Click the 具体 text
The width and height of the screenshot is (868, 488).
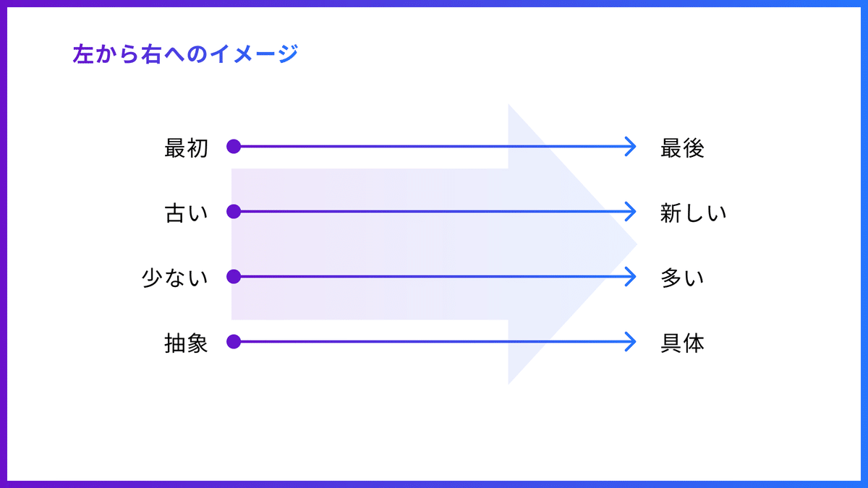click(682, 343)
